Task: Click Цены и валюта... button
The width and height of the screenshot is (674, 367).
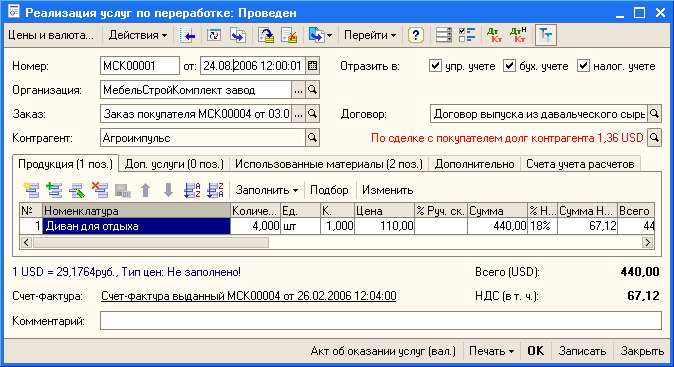Action: point(51,35)
